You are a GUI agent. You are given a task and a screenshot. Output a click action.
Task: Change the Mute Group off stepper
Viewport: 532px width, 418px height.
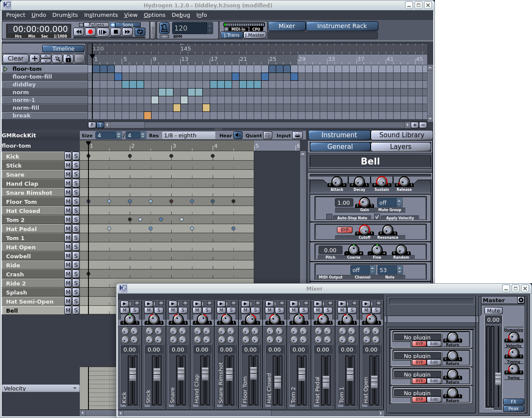tap(399, 203)
